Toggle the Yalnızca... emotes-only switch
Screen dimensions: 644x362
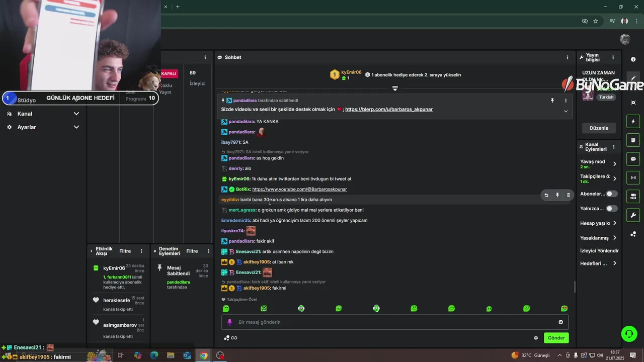tap(611, 209)
